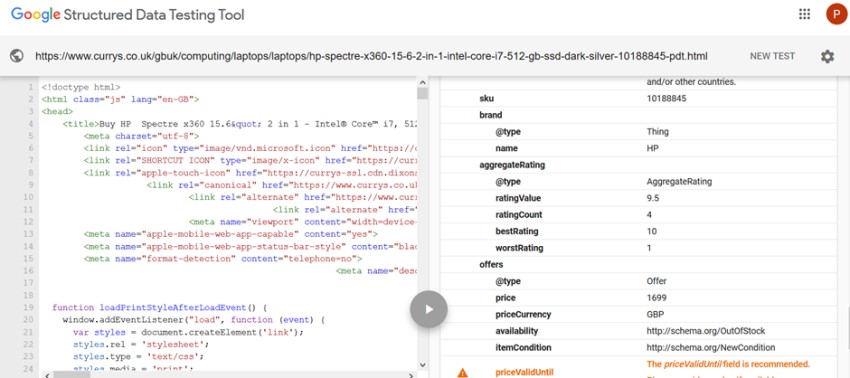
Task: Click the SHORTCUT ICON link line
Action: click(x=250, y=160)
